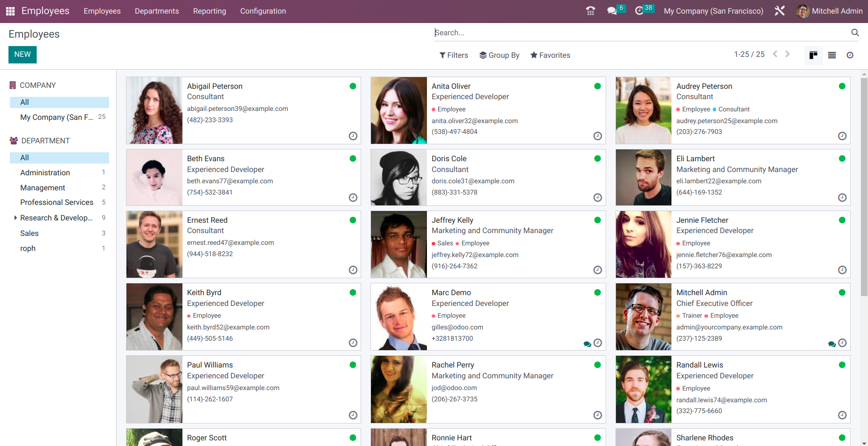
Task: Open activity clock on Audrey Peterson card
Action: 842,136
